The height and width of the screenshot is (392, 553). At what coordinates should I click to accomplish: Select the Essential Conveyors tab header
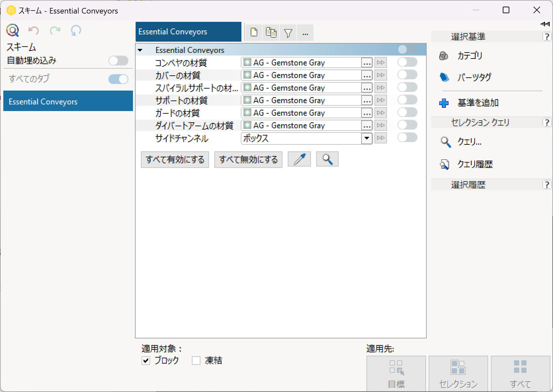click(x=189, y=32)
